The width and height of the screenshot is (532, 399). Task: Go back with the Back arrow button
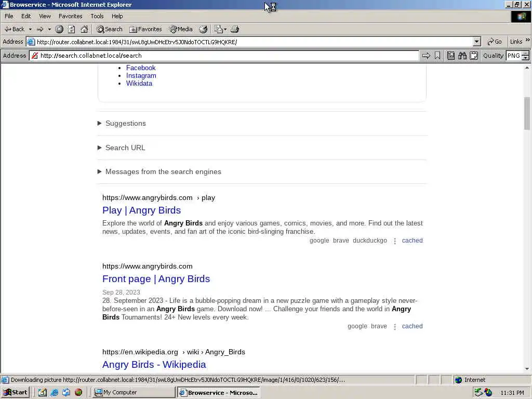click(14, 29)
